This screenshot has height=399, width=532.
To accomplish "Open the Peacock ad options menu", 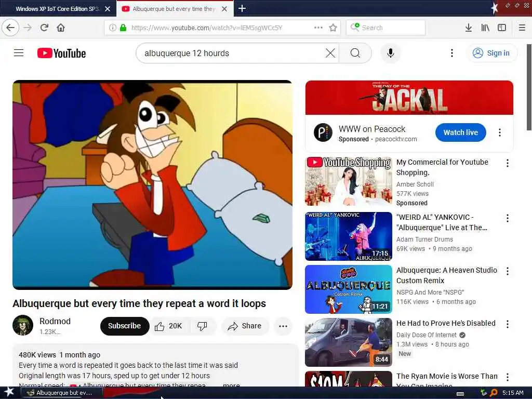I will pos(499,132).
